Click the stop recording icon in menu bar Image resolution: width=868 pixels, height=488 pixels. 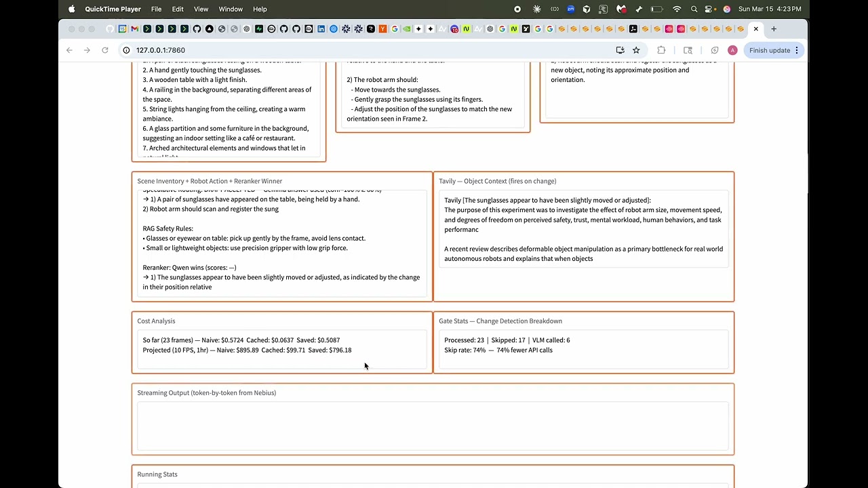pyautogui.click(x=517, y=9)
